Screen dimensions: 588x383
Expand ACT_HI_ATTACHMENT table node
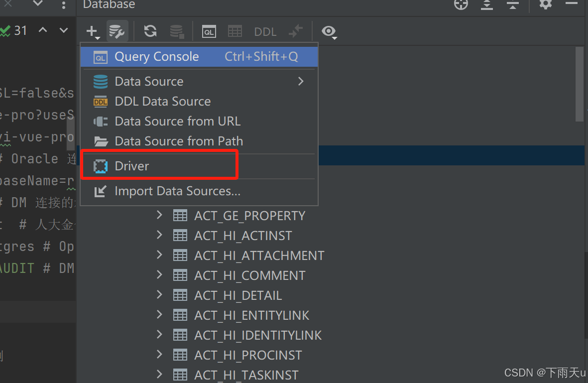(x=159, y=255)
